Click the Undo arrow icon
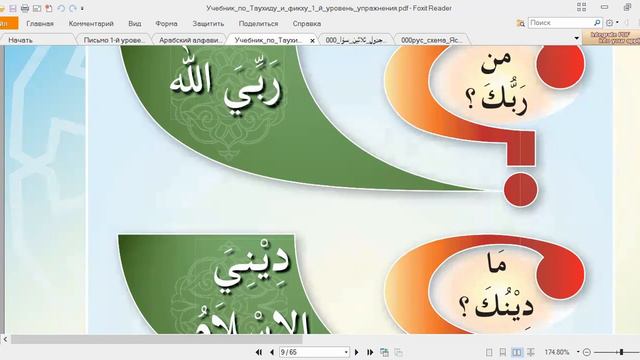Screen dimensions: 640x360 click(61, 8)
